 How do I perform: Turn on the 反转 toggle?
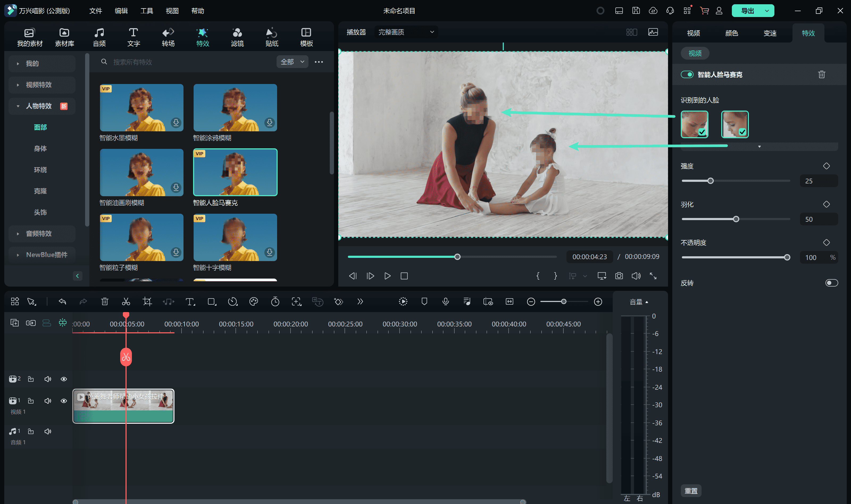pyautogui.click(x=831, y=283)
